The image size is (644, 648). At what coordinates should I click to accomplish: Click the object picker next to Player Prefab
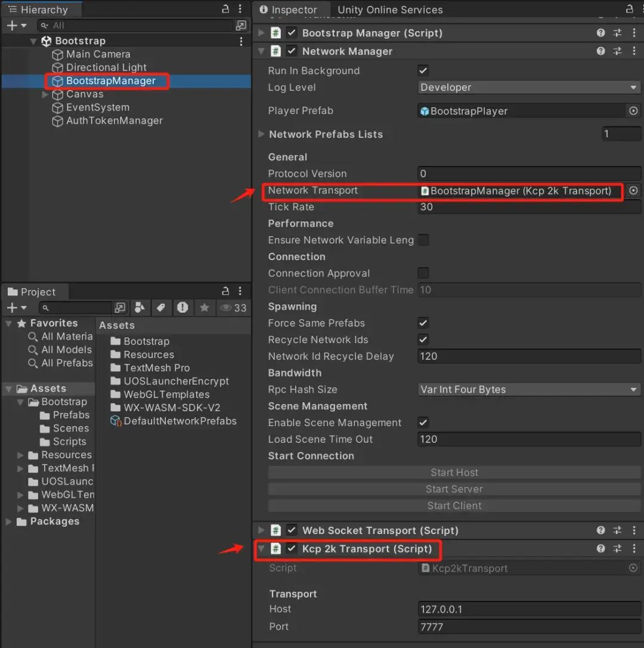pos(633,111)
